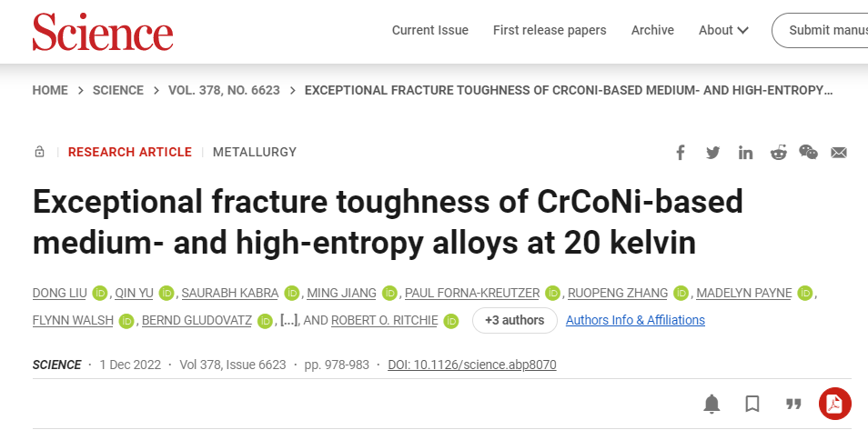868x430 pixels.
Task: Share article on Facebook
Action: 681,152
